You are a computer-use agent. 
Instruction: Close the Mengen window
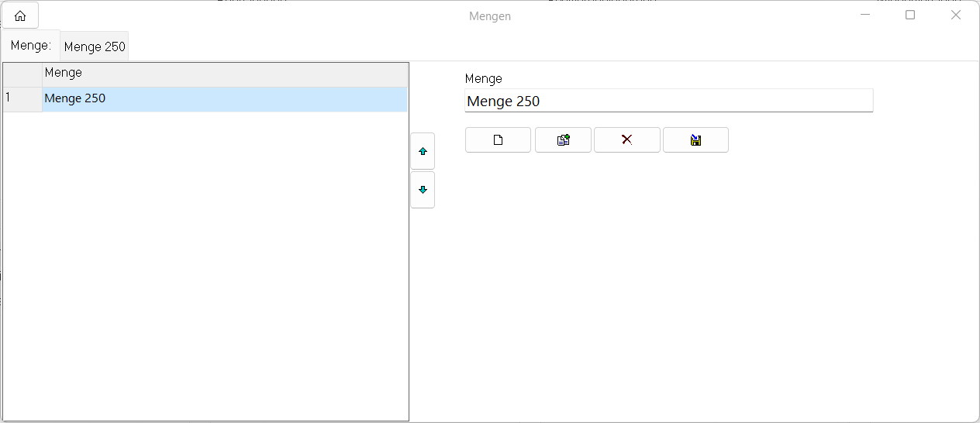point(955,15)
